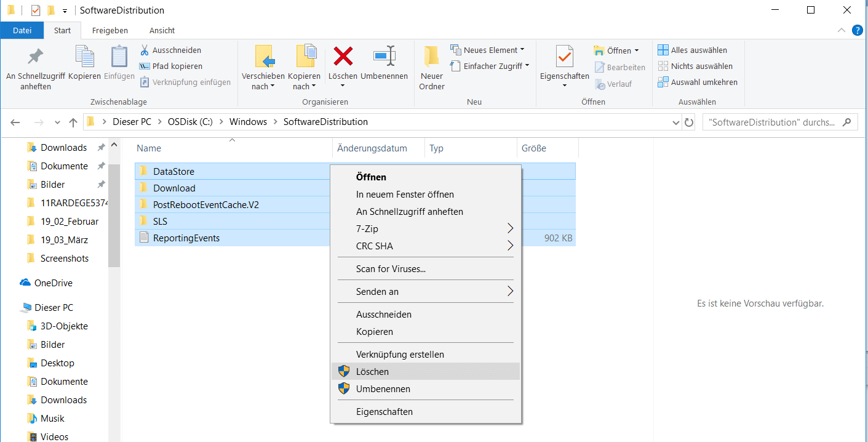
Task: Choose Eigenschaften in the context menu
Action: pos(426,412)
